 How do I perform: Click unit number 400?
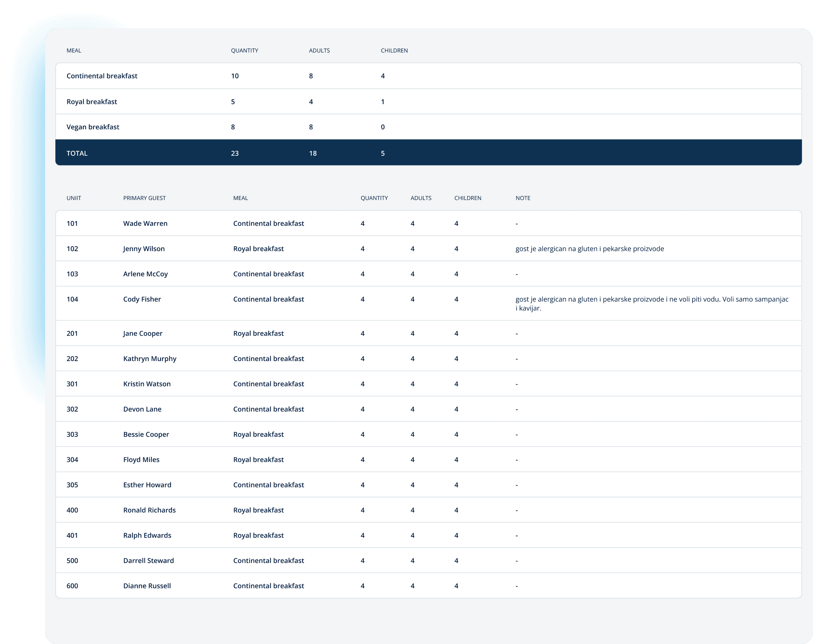(72, 510)
